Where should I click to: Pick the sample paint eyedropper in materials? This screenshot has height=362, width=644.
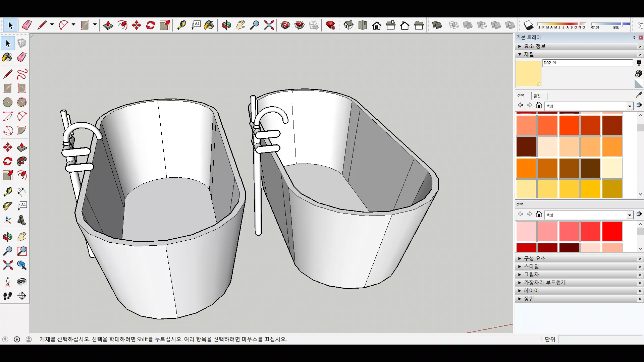(x=639, y=95)
